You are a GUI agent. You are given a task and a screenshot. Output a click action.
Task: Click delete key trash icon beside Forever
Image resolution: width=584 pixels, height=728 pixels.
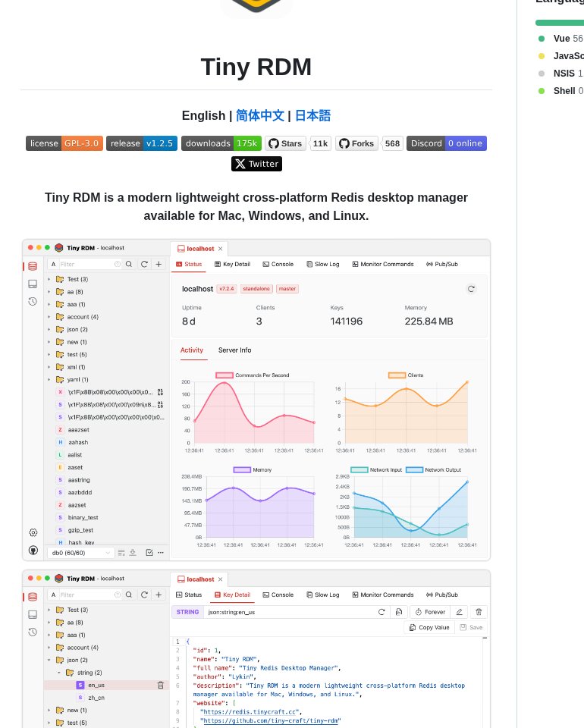(x=479, y=612)
